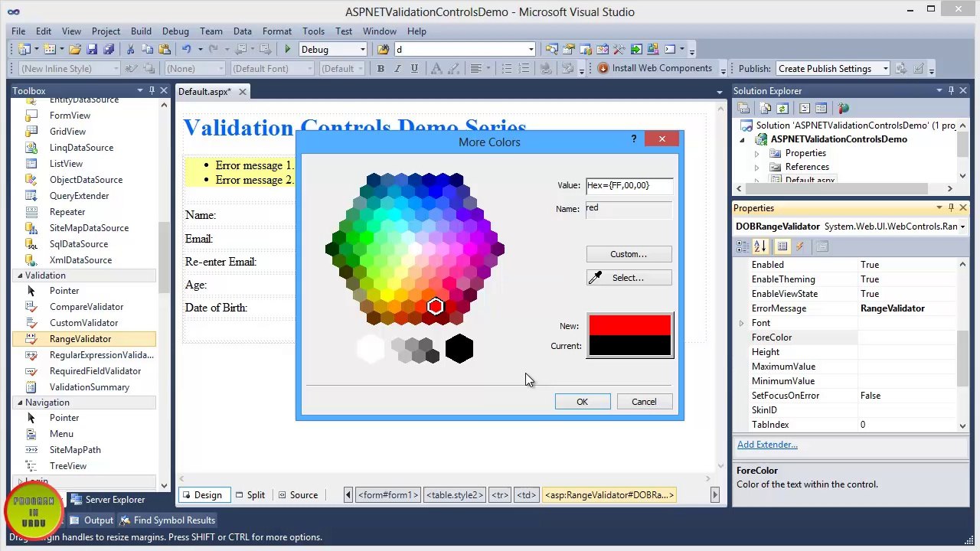The width and height of the screenshot is (980, 551).
Task: Click the Select... button
Action: click(629, 278)
